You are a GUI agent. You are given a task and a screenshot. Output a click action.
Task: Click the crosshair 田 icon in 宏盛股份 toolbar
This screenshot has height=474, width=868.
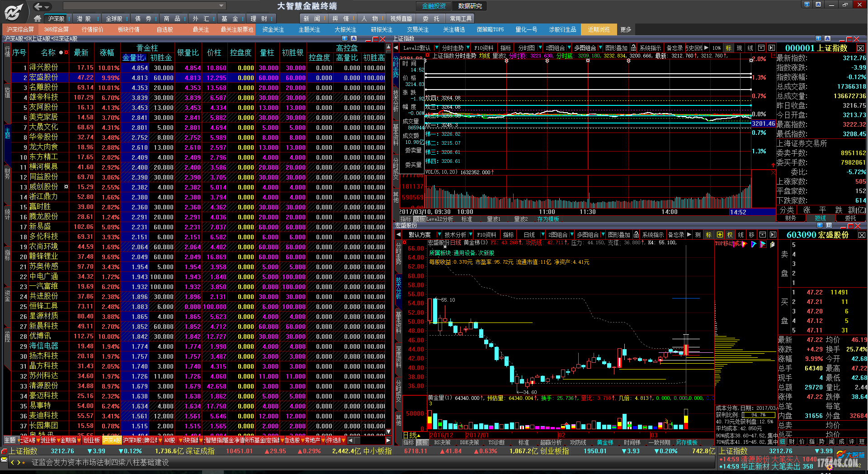[720, 235]
